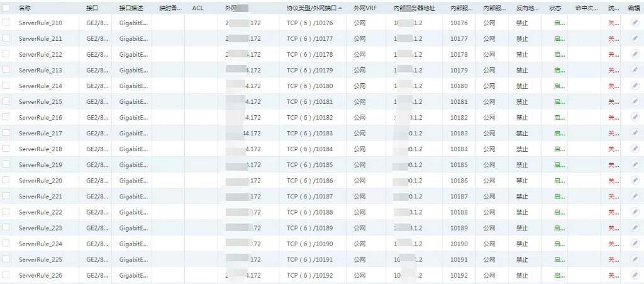644x284 pixels.
Task: Click the cell TCP ( 6 ) /10185
Action: (309, 165)
